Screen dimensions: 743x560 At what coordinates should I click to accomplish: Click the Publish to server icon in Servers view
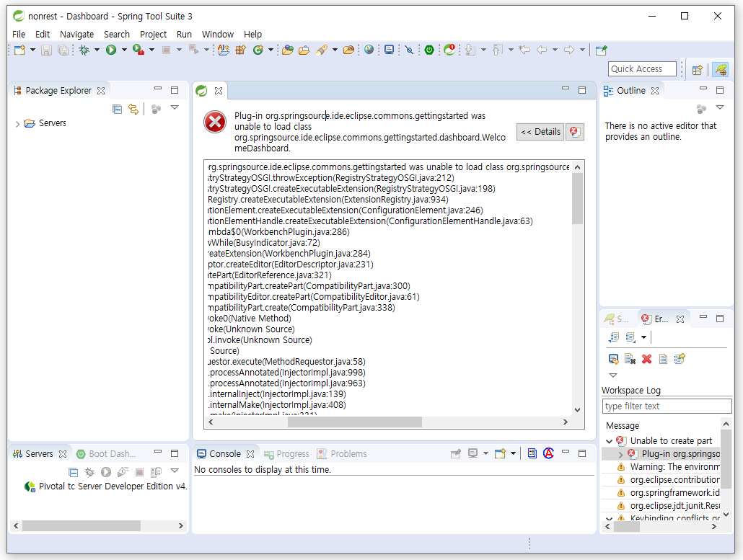(156, 472)
